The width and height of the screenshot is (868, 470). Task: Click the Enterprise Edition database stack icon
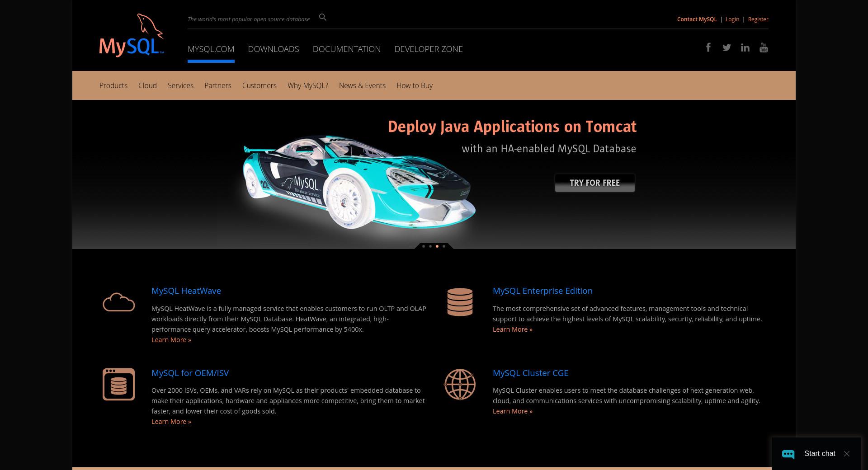pyautogui.click(x=460, y=302)
